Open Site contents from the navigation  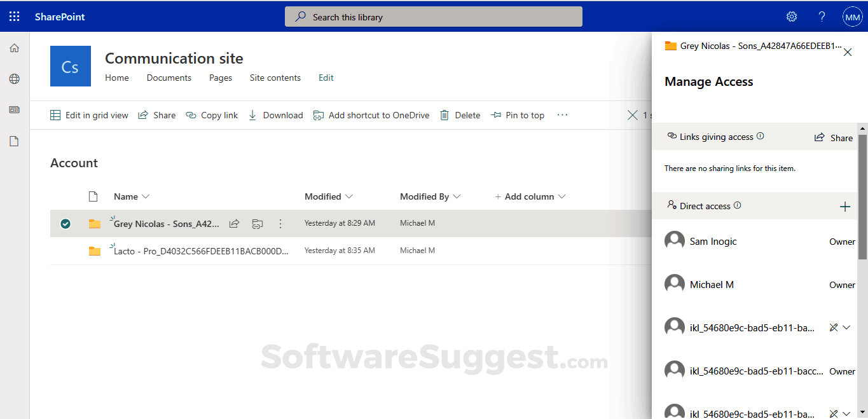pos(275,78)
